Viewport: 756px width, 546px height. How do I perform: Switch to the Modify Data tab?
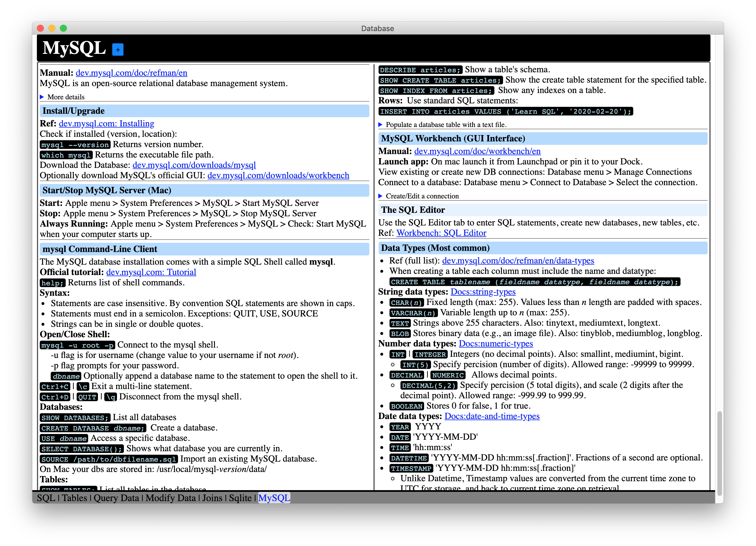(171, 498)
